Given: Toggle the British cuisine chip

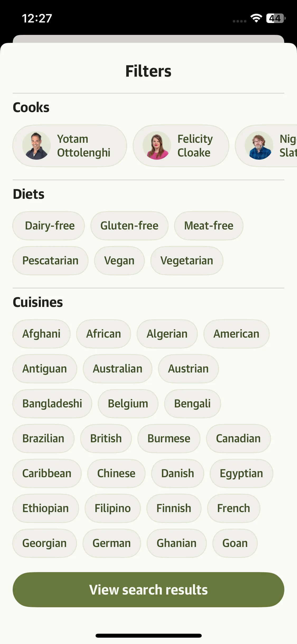Looking at the screenshot, I should pyautogui.click(x=106, y=439).
